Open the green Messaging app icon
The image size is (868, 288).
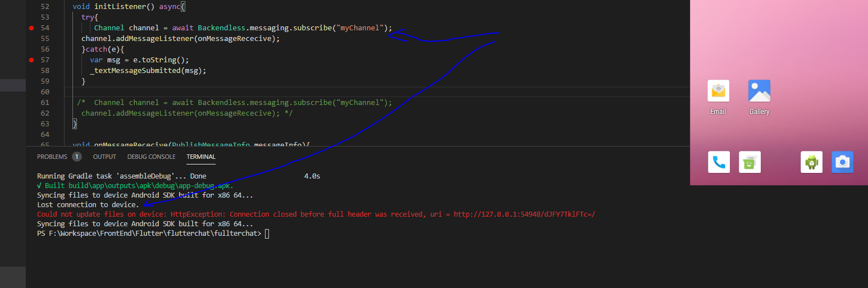(x=750, y=162)
